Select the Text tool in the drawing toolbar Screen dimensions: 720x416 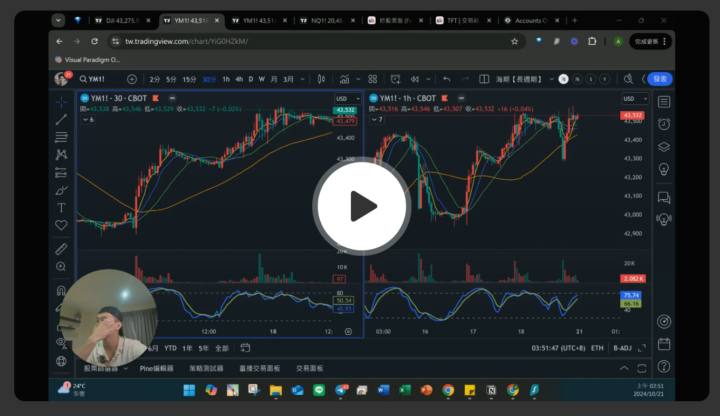tap(62, 208)
